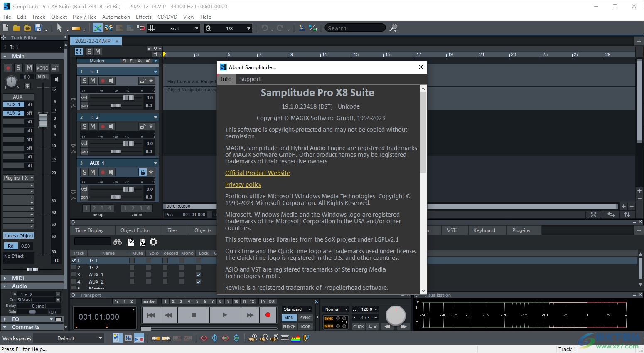Click the New project icon in toolbar
This screenshot has height=353, width=644.
pos(5,28)
